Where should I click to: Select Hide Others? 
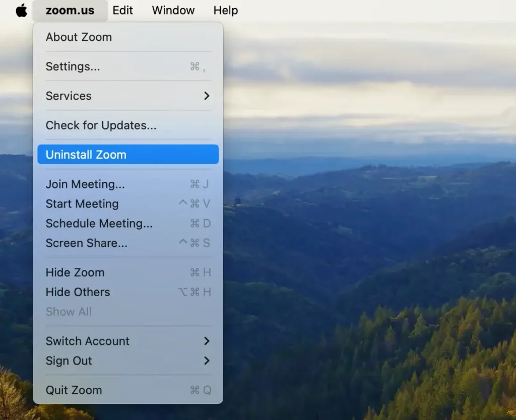pyautogui.click(x=128, y=292)
